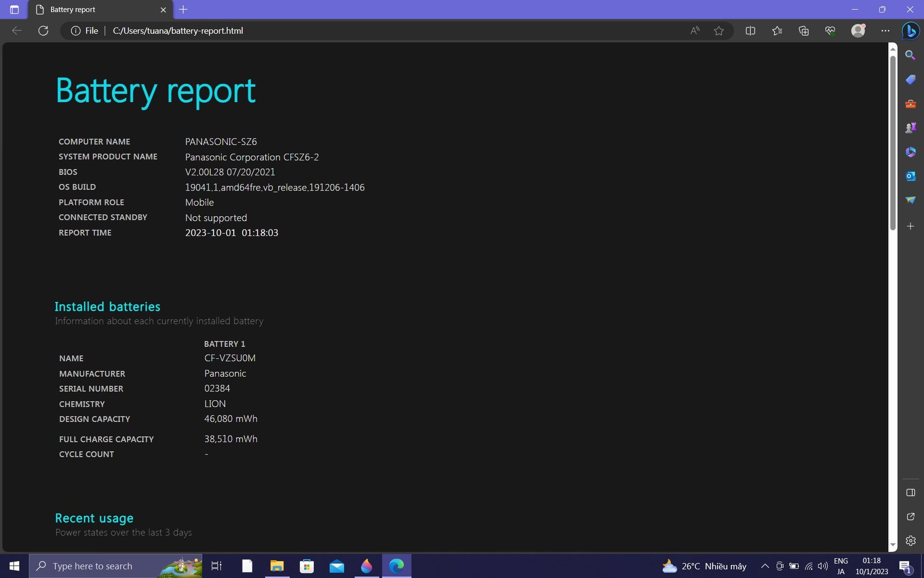924x578 pixels.
Task: Open sidebar settings gear
Action: pyautogui.click(x=910, y=541)
